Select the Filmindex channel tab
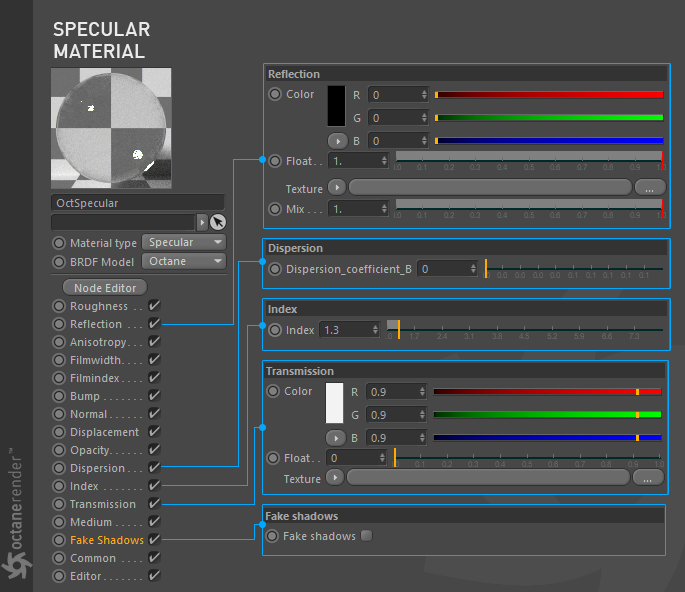The image size is (685, 592). (x=95, y=378)
